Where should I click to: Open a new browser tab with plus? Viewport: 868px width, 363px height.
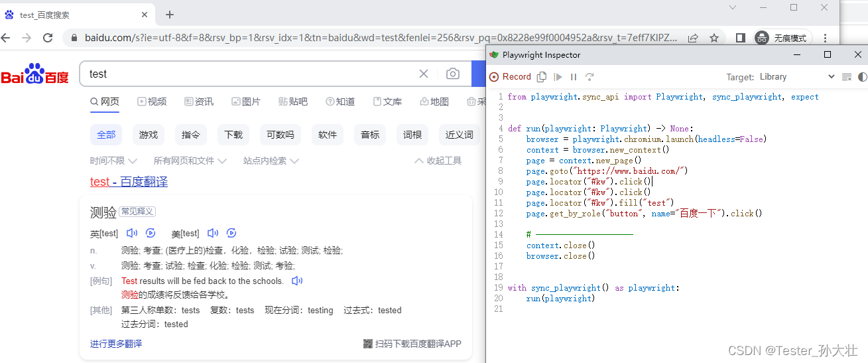click(x=170, y=15)
